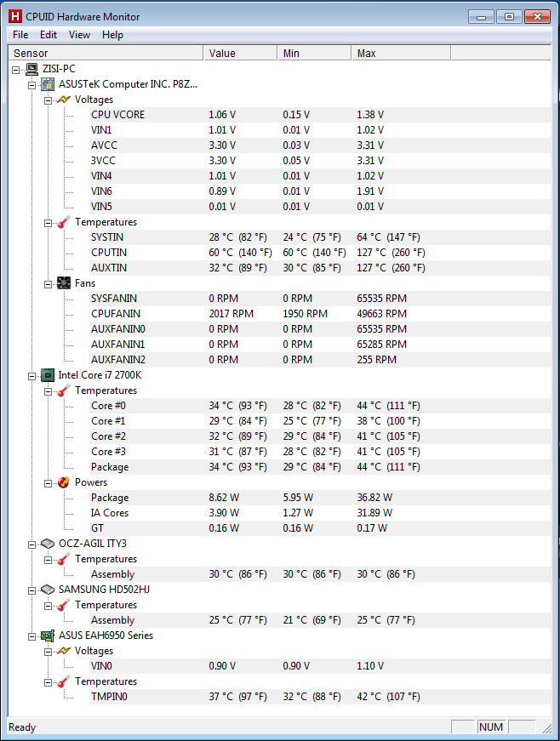The width and height of the screenshot is (560, 741).
Task: Click the Min column header
Action: pyautogui.click(x=314, y=53)
